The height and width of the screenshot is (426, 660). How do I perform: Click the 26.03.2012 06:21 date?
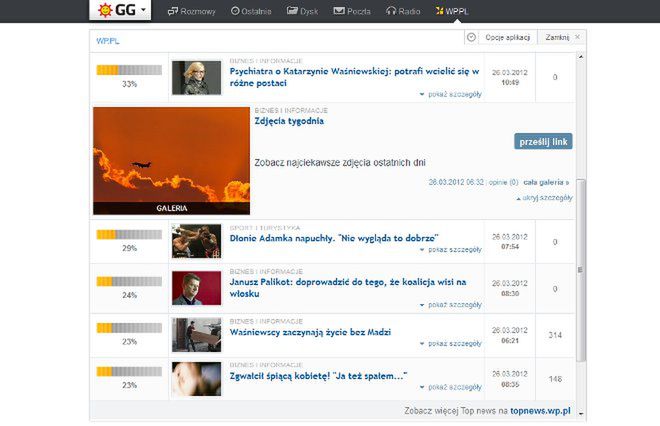[510, 335]
